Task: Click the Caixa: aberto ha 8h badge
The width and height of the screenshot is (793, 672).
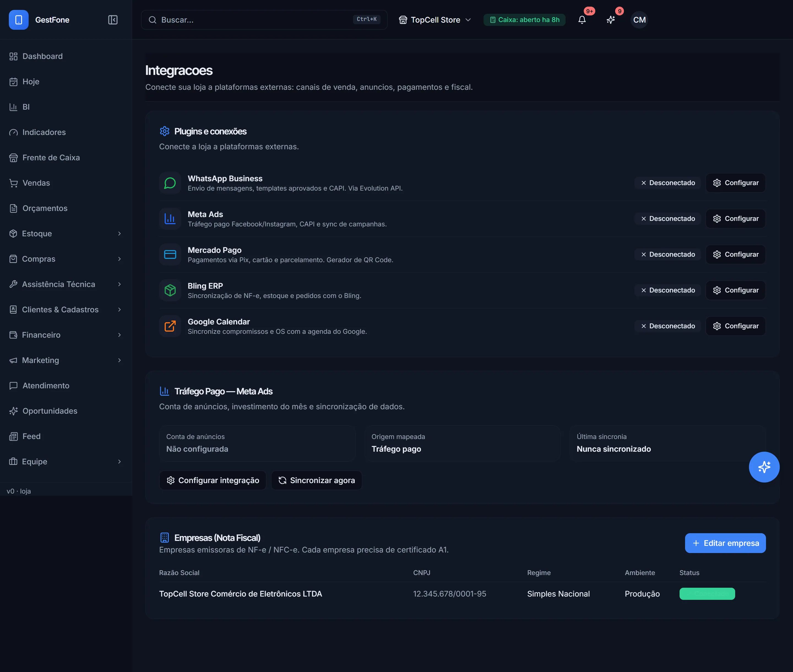Action: [x=525, y=20]
